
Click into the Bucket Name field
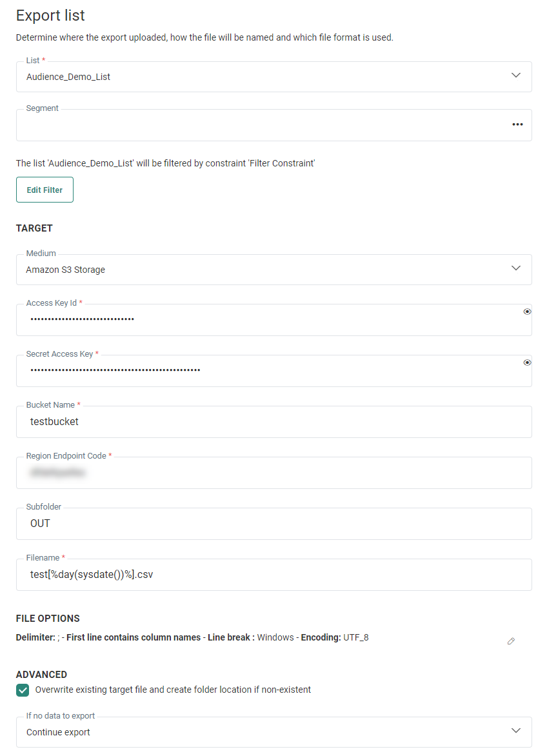(273, 422)
